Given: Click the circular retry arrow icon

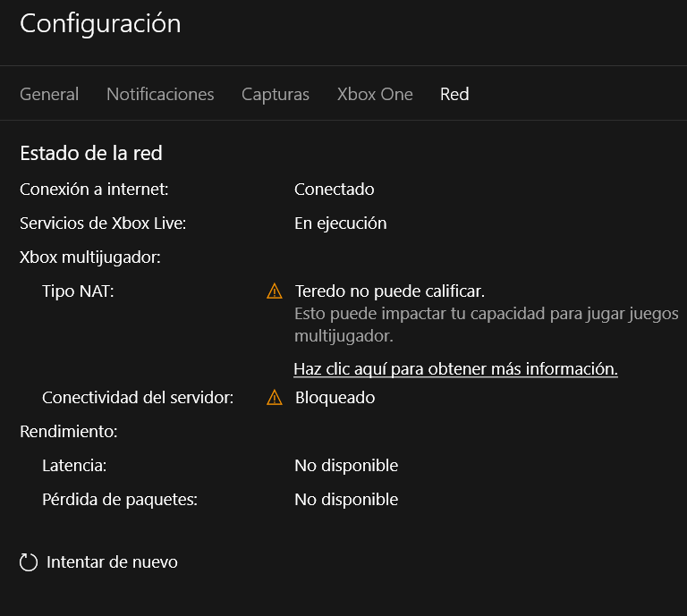Looking at the screenshot, I should tap(29, 562).
